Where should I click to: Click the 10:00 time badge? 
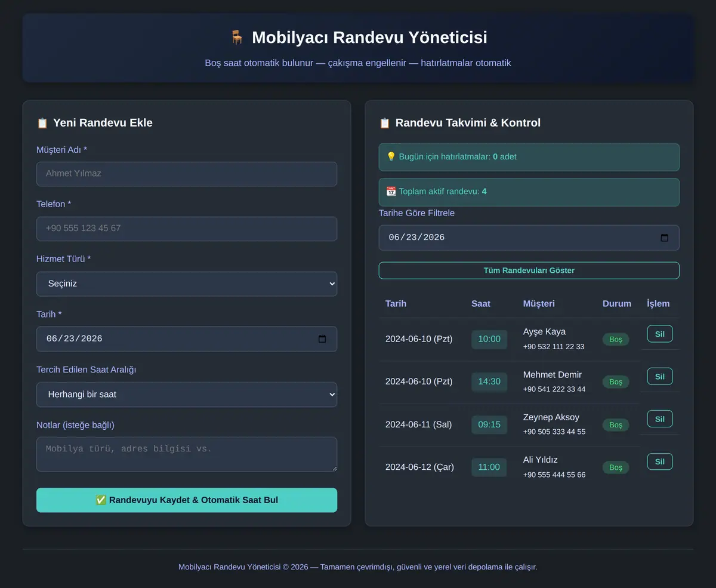(x=489, y=339)
